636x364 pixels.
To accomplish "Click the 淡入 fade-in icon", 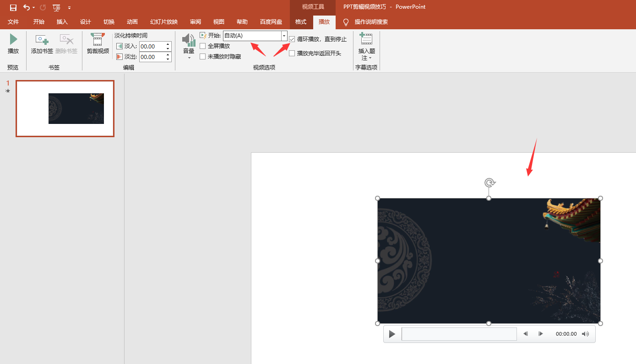I will click(120, 46).
